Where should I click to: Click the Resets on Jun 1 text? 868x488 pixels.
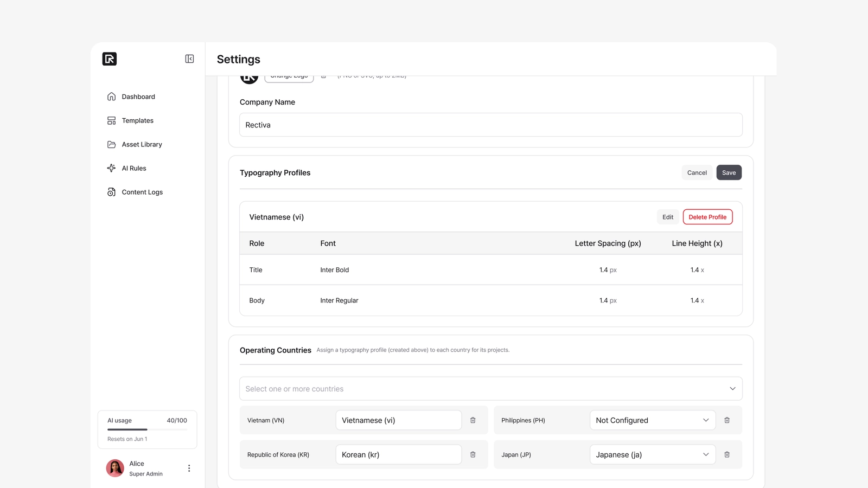(127, 439)
